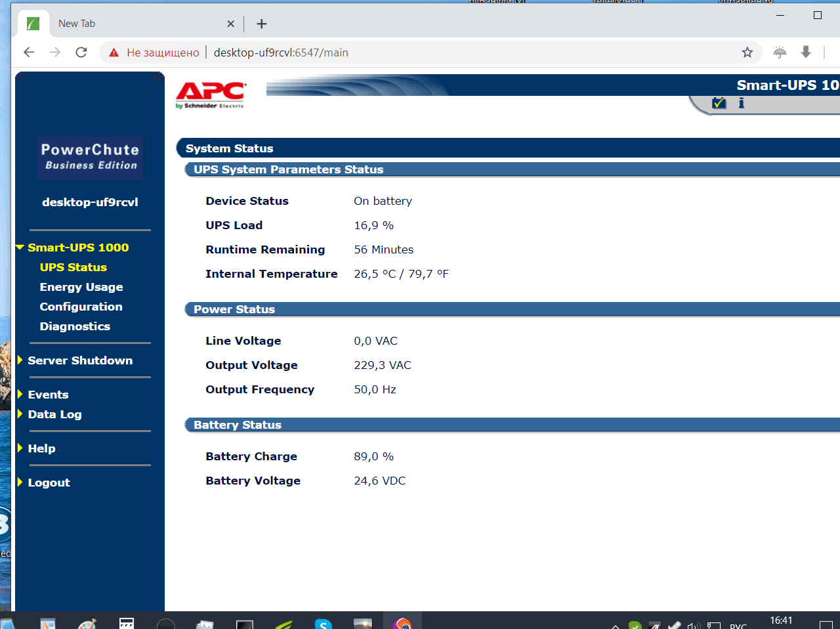This screenshot has width=840, height=629.
Task: Expand the Data Log menu arrow
Action: pos(20,414)
